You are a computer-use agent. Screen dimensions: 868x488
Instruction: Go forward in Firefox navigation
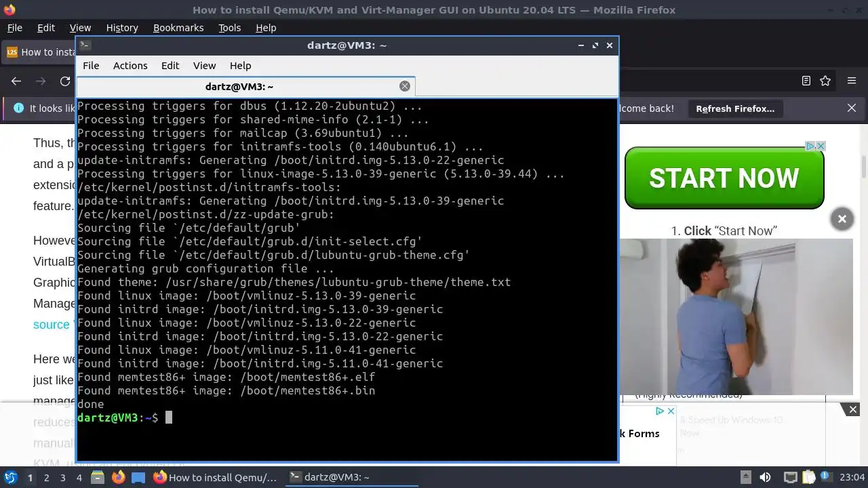coord(41,81)
